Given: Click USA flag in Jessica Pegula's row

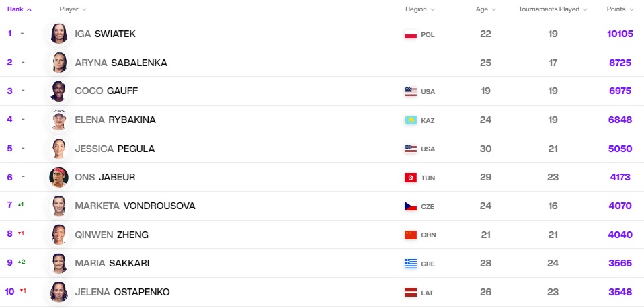Looking at the screenshot, I should coord(410,149).
